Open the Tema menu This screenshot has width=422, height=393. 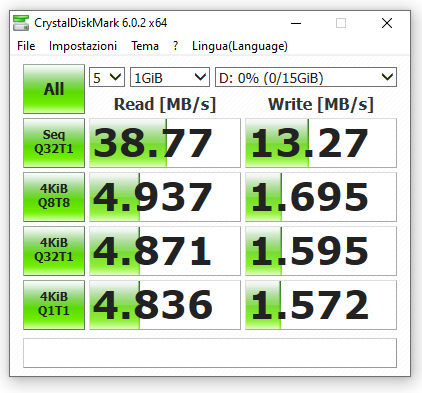[x=145, y=46]
